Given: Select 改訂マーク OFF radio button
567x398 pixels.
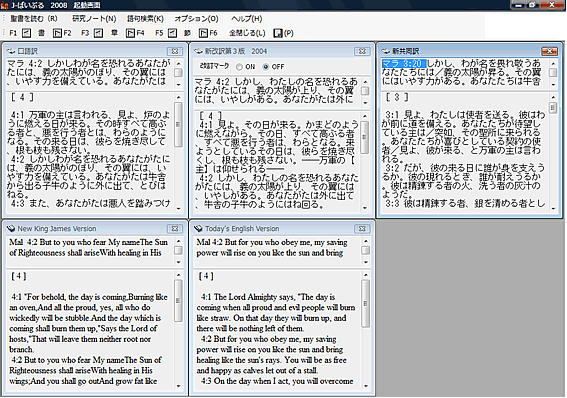Looking at the screenshot, I should (266, 67).
